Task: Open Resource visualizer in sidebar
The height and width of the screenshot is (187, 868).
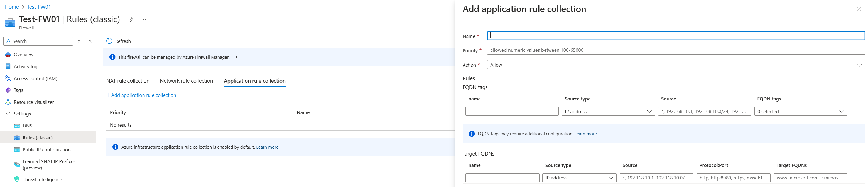Action: click(x=34, y=102)
